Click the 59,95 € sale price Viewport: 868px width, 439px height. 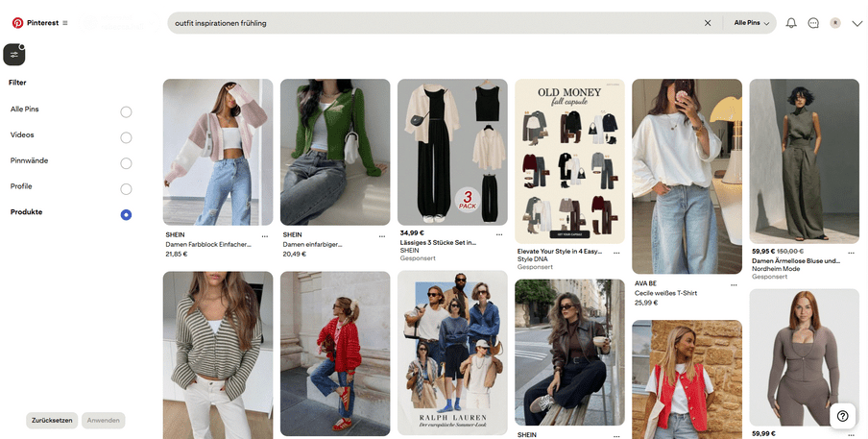tap(763, 252)
